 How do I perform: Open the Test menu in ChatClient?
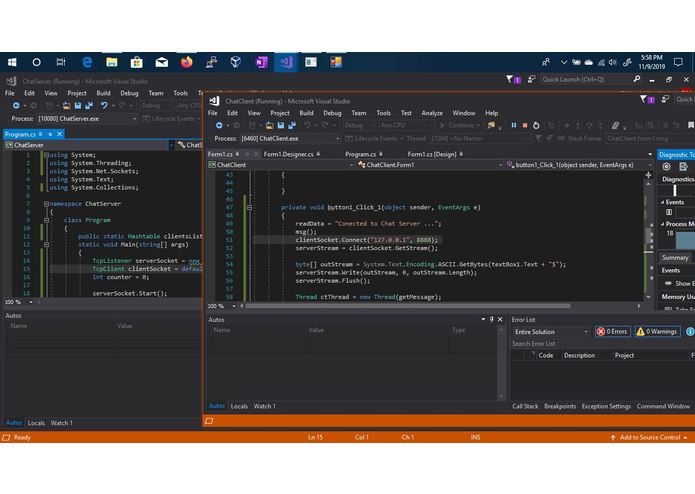click(x=406, y=113)
